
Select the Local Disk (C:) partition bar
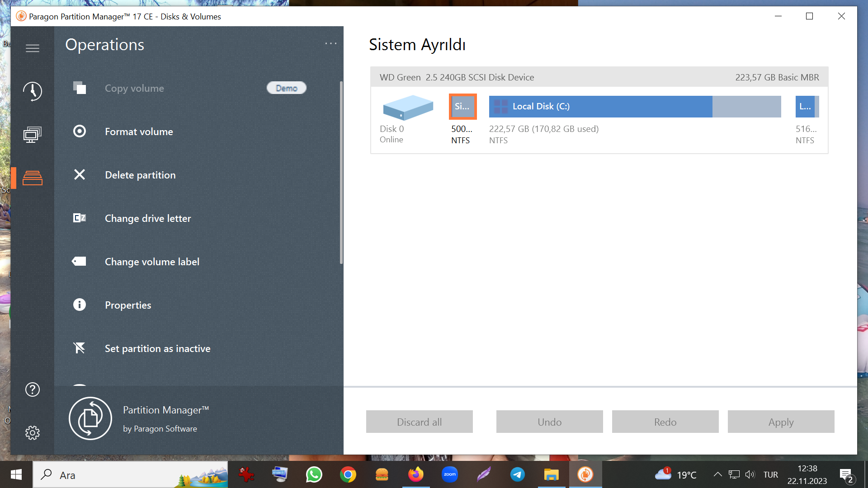click(635, 107)
